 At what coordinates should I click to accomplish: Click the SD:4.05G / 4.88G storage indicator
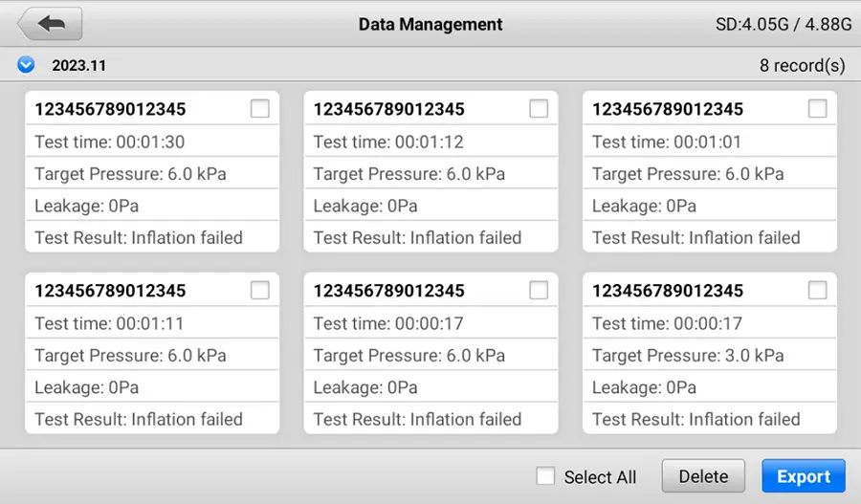click(x=784, y=24)
